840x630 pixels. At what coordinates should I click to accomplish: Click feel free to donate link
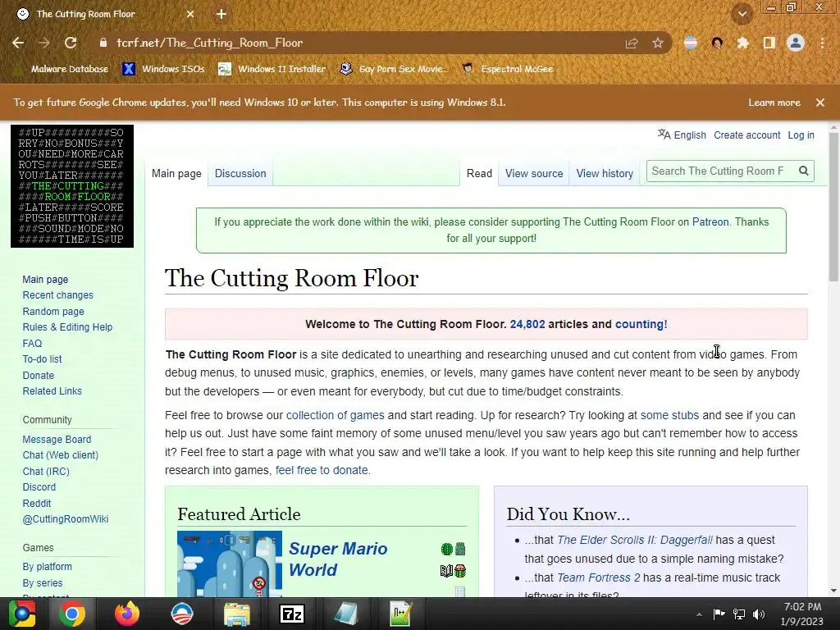coord(322,470)
